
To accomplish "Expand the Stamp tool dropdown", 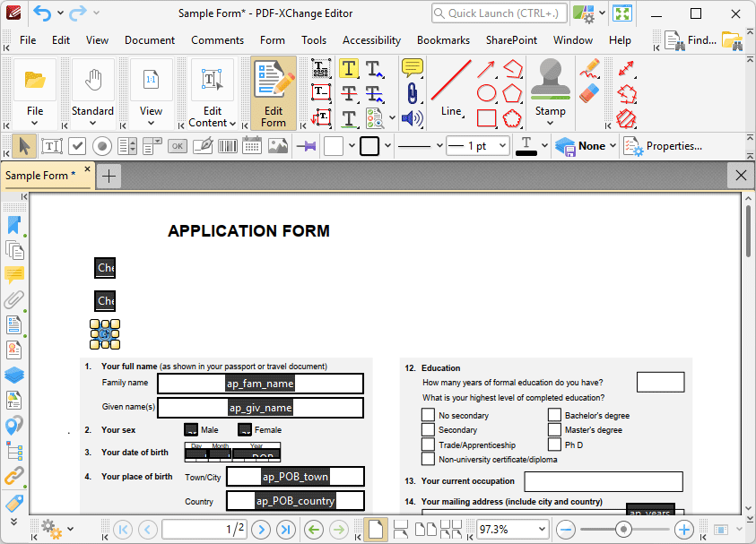I will pos(550,124).
